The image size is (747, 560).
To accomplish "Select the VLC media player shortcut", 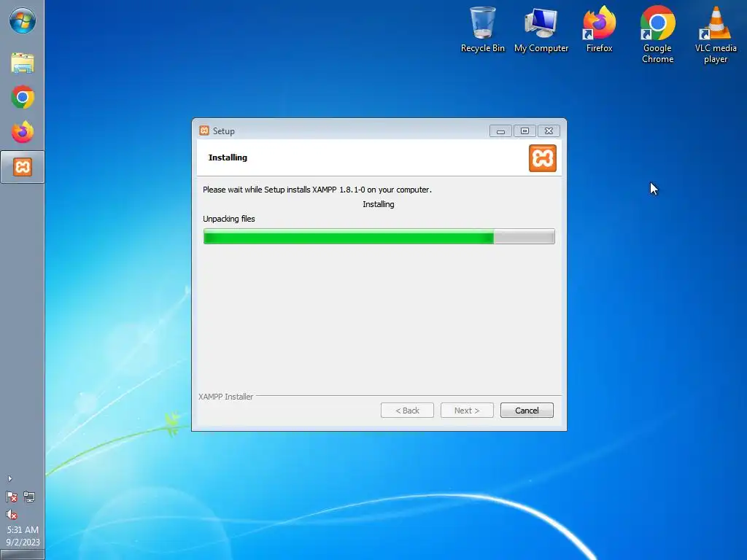I will [x=716, y=35].
